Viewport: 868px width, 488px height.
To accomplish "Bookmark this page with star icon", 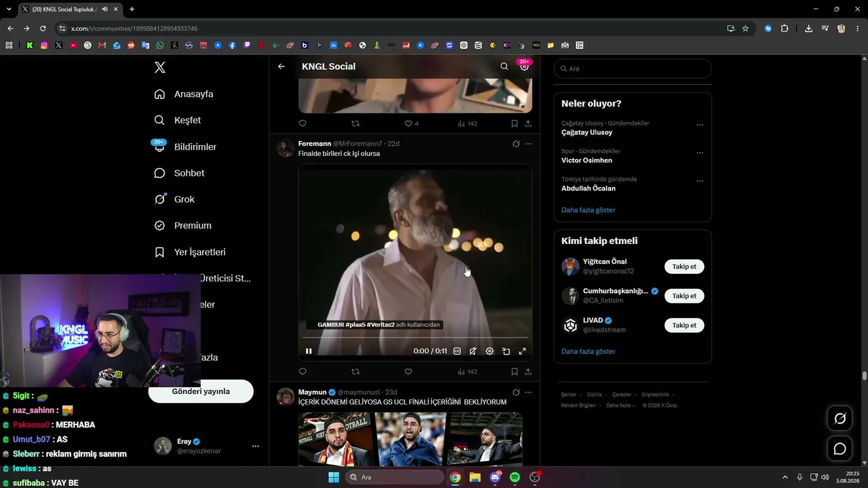I will pyautogui.click(x=745, y=28).
